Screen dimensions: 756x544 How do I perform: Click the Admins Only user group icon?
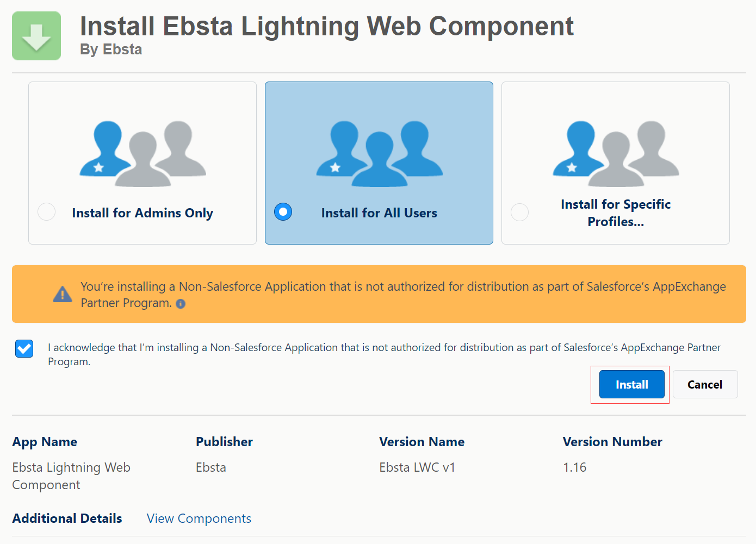pos(142,153)
